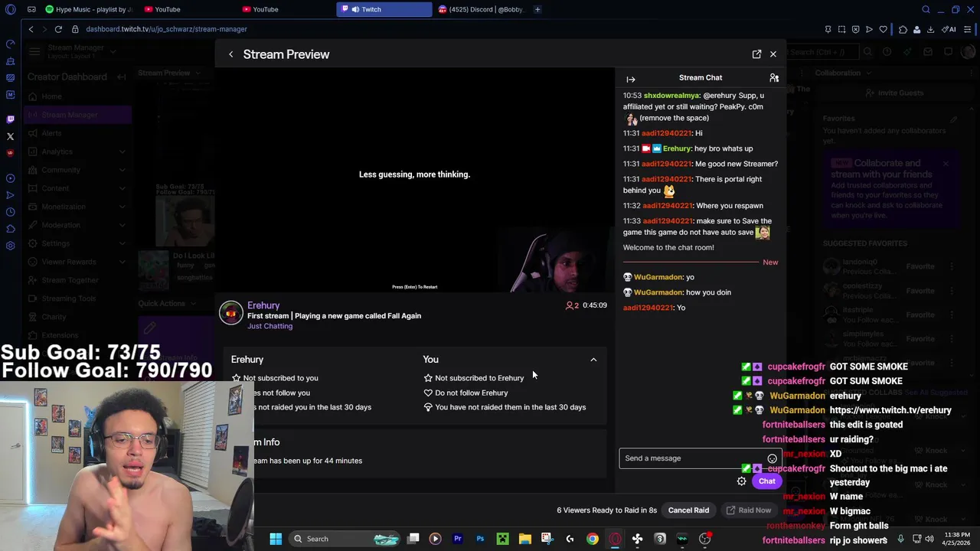Open Stream Manager layout dropdown
The width and height of the screenshot is (980, 551).
click(x=113, y=51)
